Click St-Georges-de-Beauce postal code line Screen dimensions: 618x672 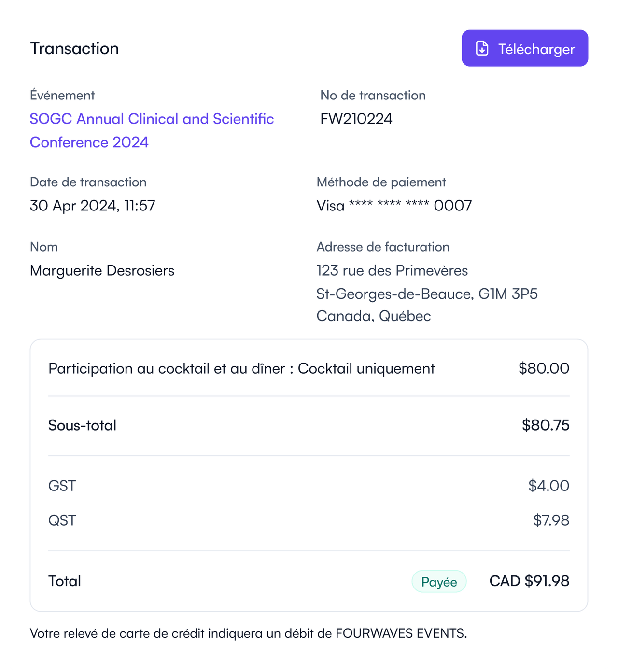427,294
